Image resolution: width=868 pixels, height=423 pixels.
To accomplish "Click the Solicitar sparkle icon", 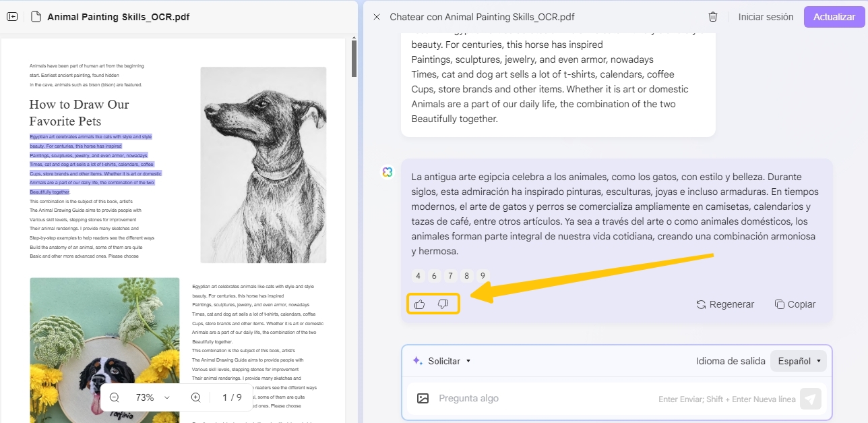I will coord(417,361).
